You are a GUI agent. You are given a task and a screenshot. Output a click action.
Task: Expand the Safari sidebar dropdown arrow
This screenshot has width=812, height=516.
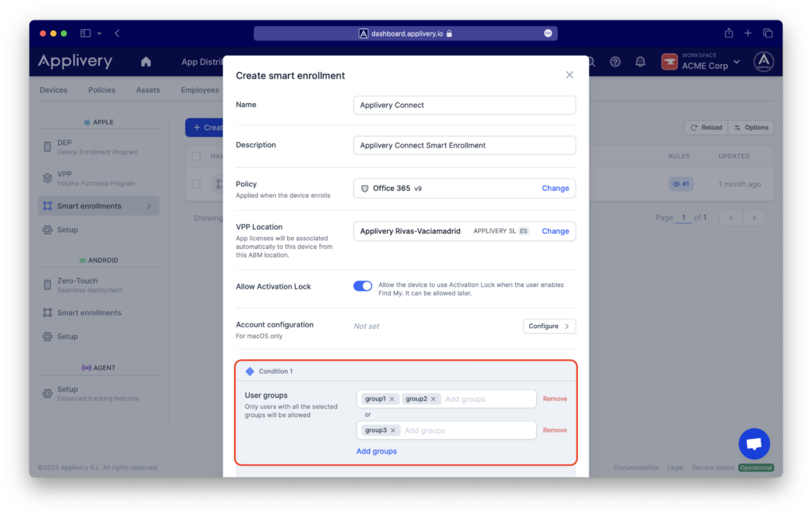(99, 33)
